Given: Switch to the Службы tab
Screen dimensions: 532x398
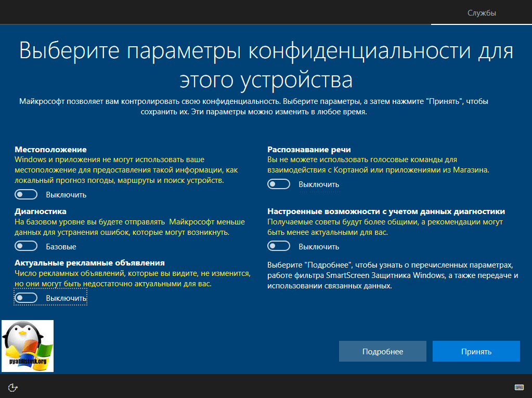Looking at the screenshot, I should pos(482,13).
